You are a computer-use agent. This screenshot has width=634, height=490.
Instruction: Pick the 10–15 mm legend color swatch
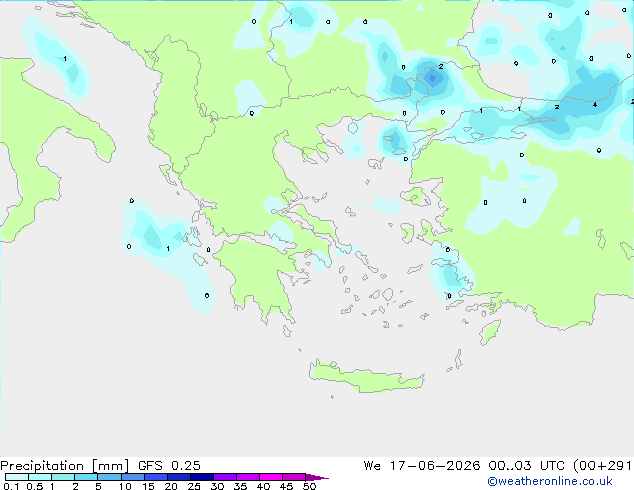point(132,477)
